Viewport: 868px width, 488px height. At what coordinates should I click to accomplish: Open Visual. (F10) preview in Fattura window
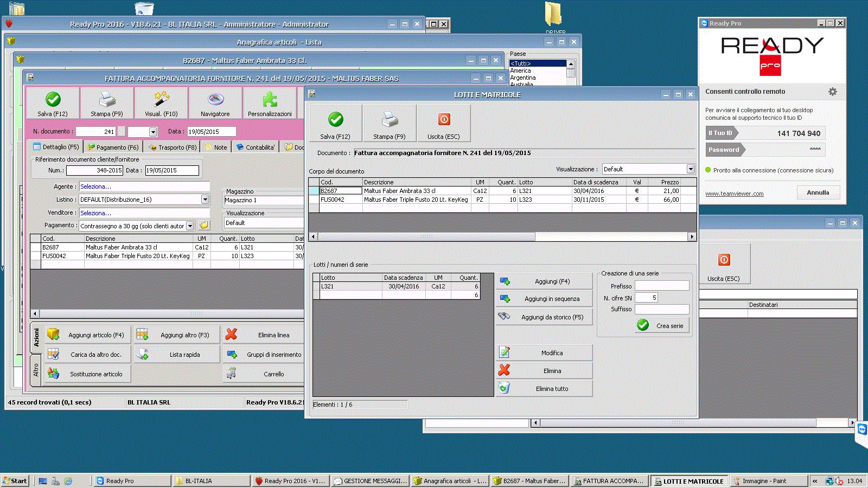click(161, 103)
